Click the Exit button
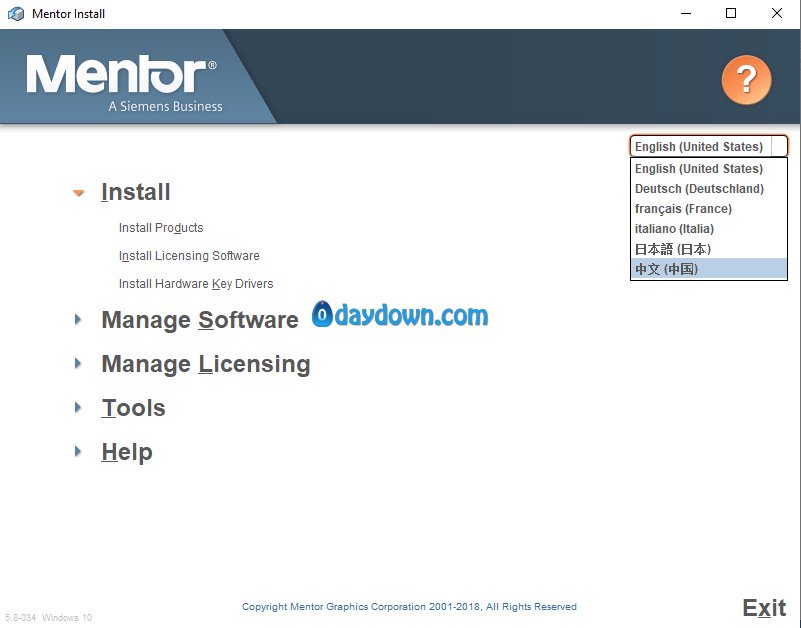The height and width of the screenshot is (628, 801). 764,608
